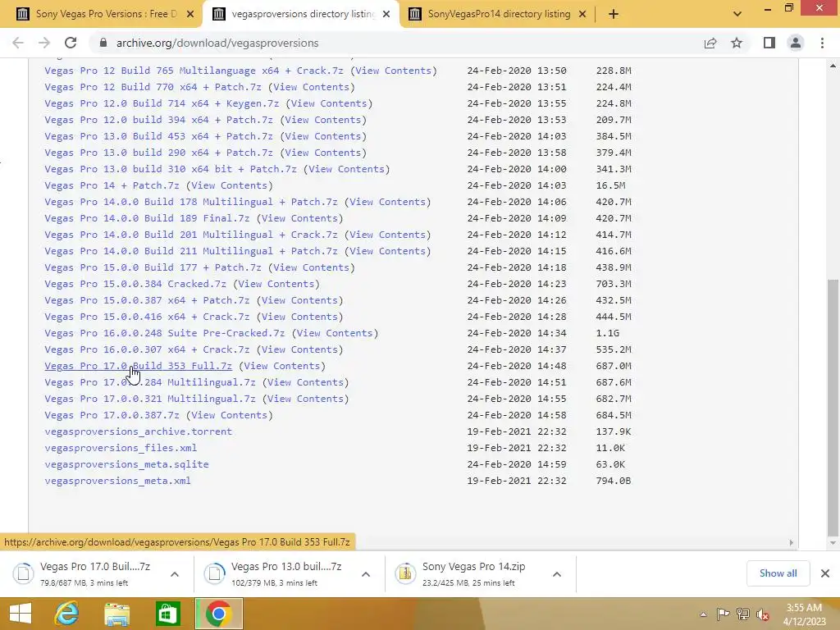This screenshot has height=630, width=840.
Task: Expand options for Vegas Pro 13.0 download
Action: click(366, 574)
